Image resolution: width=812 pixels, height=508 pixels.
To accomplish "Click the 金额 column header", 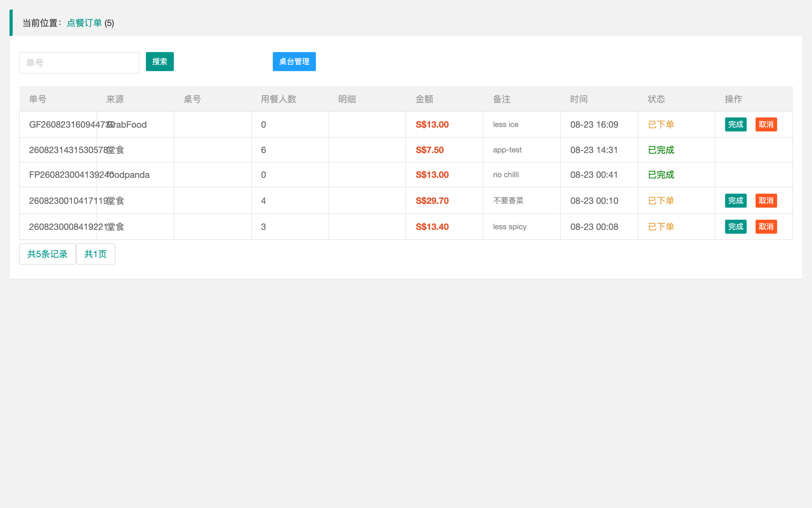I will 424,99.
